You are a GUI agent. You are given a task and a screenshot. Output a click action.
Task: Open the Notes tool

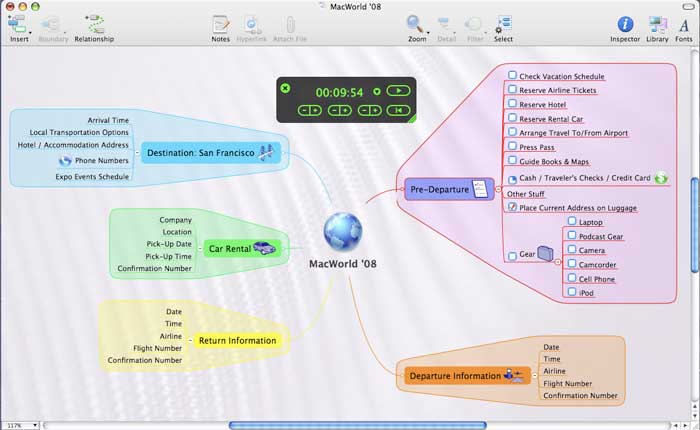(221, 25)
